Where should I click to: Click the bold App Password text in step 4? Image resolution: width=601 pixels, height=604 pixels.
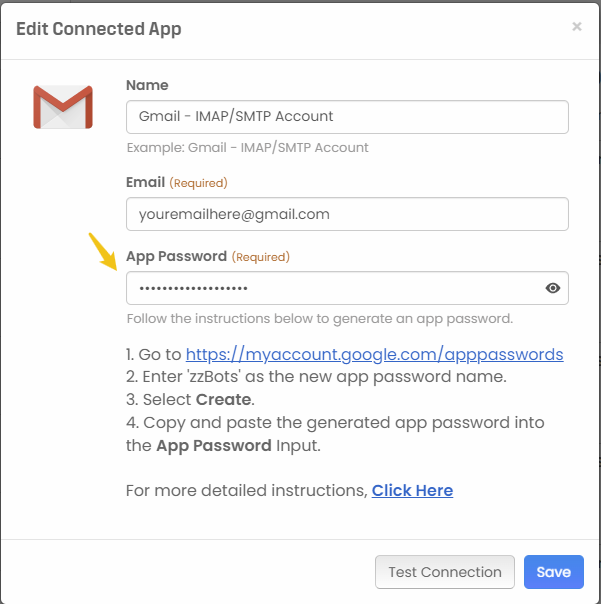213,445
